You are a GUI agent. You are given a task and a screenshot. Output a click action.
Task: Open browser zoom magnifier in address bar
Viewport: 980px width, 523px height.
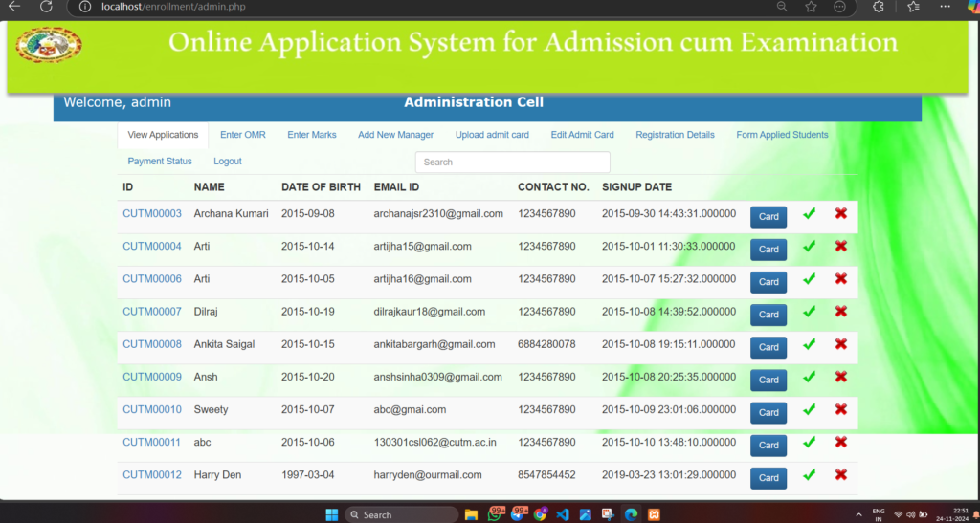click(x=782, y=7)
